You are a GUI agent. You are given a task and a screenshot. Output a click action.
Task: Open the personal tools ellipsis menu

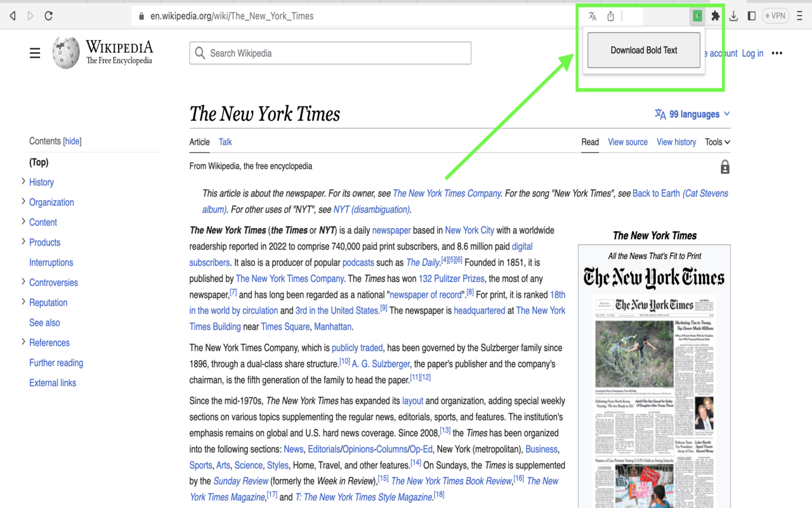coord(777,53)
